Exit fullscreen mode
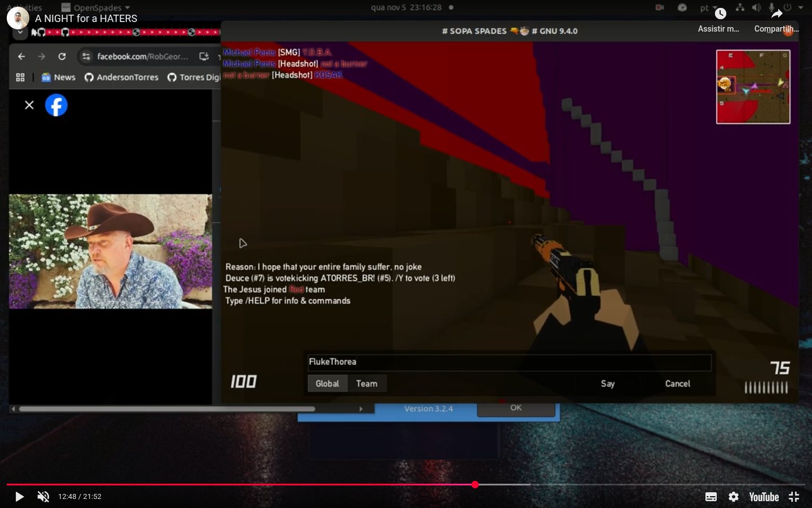The image size is (812, 508). pyautogui.click(x=794, y=497)
